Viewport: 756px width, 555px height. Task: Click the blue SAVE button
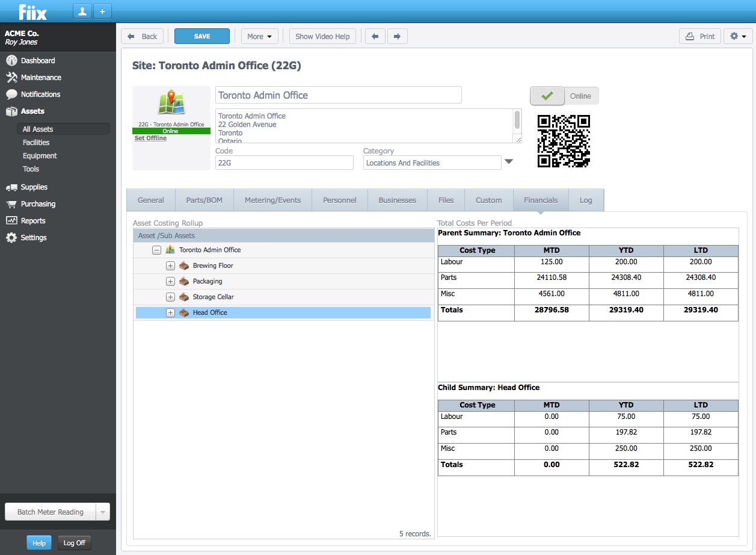coord(202,36)
